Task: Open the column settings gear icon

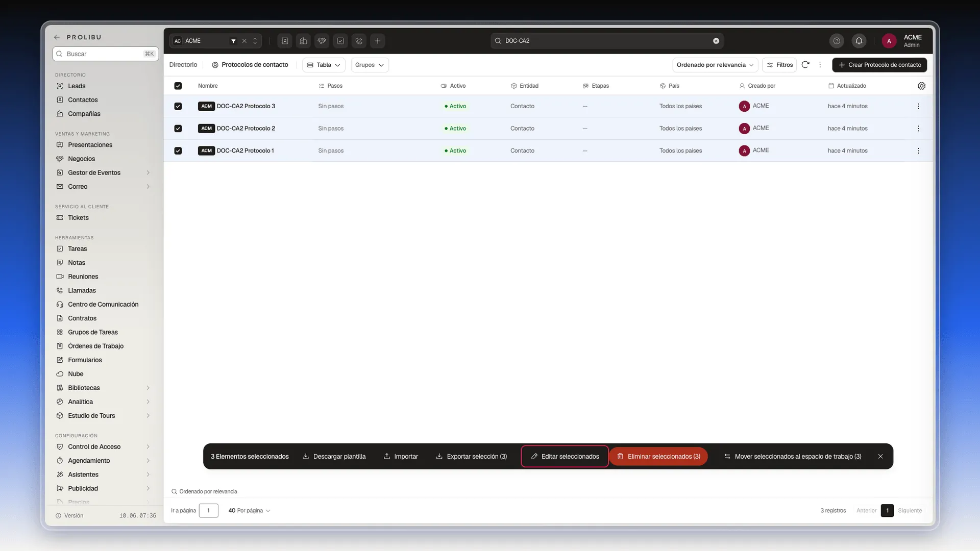Action: (x=921, y=86)
